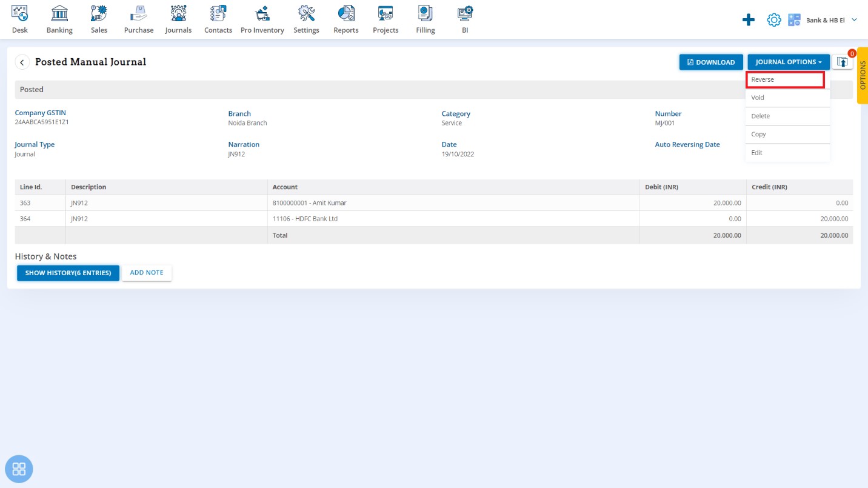
Task: Open the yellow OPTIONS side tab
Action: [863, 75]
